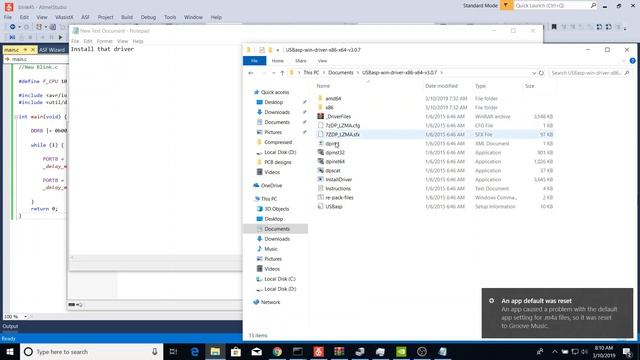Expand path chevron after Documents
Screen dimensions: 640x360
(358, 73)
